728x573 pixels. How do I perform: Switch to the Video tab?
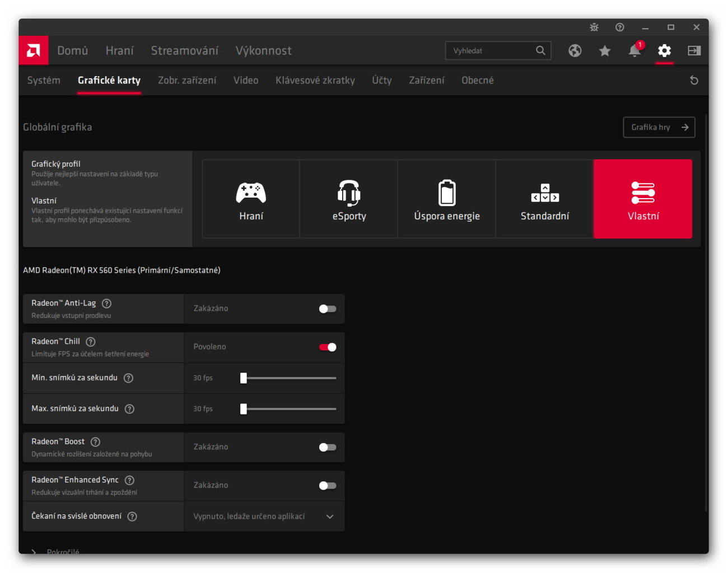tap(246, 80)
